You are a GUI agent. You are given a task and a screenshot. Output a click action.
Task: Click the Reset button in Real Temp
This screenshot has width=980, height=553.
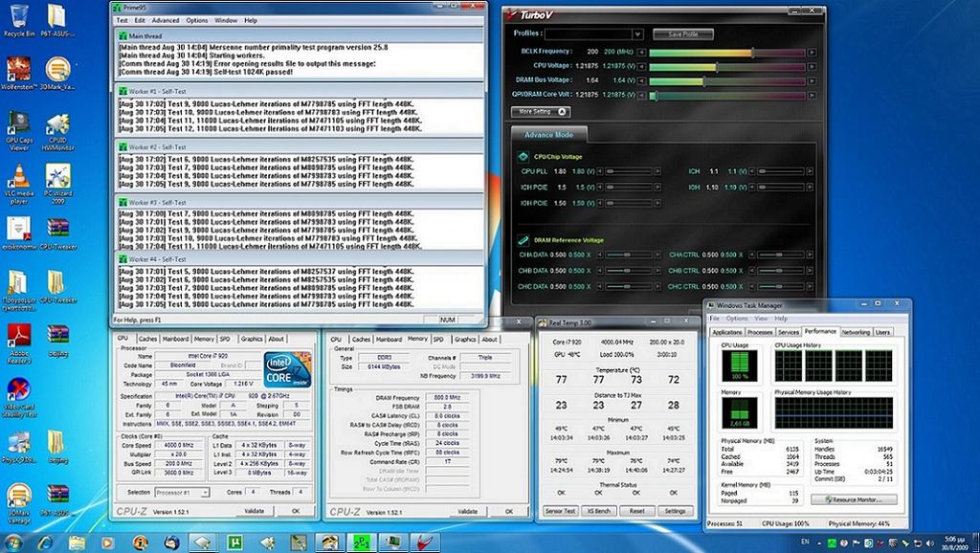pos(636,511)
